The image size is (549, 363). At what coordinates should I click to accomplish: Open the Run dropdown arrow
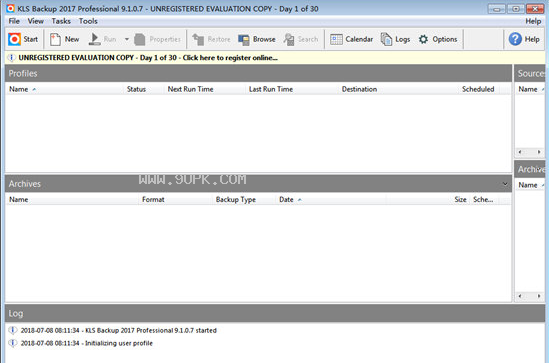pyautogui.click(x=127, y=39)
